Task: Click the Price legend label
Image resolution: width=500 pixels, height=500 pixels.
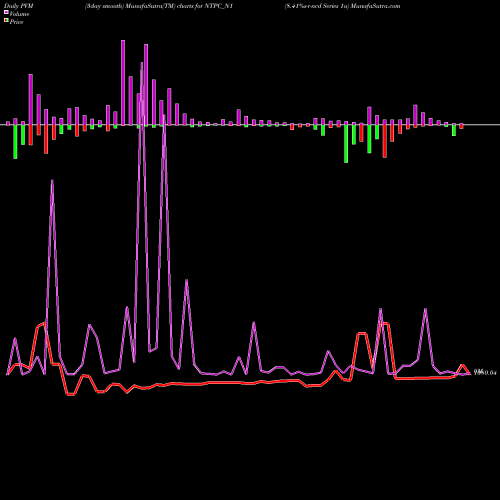Action: click(16, 22)
